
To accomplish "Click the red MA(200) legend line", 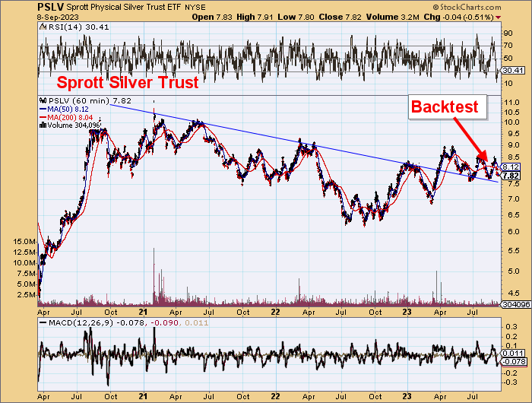I will pos(43,117).
